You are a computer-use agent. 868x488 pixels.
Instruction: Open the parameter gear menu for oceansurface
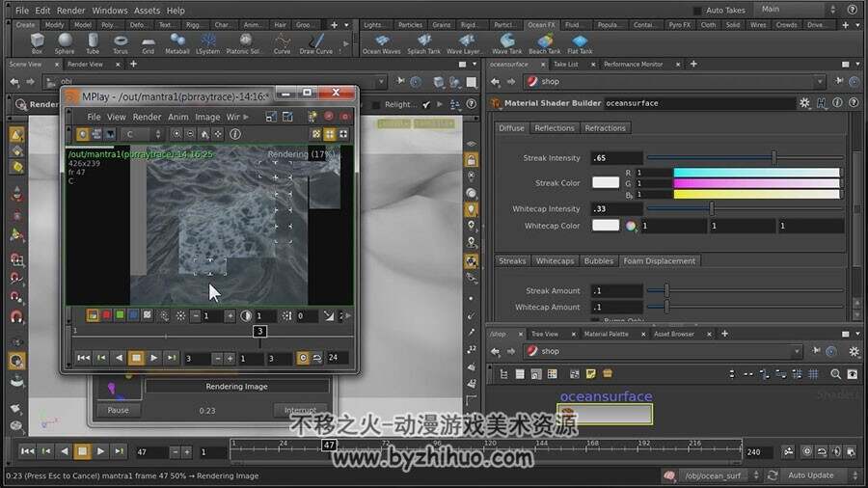pos(804,103)
